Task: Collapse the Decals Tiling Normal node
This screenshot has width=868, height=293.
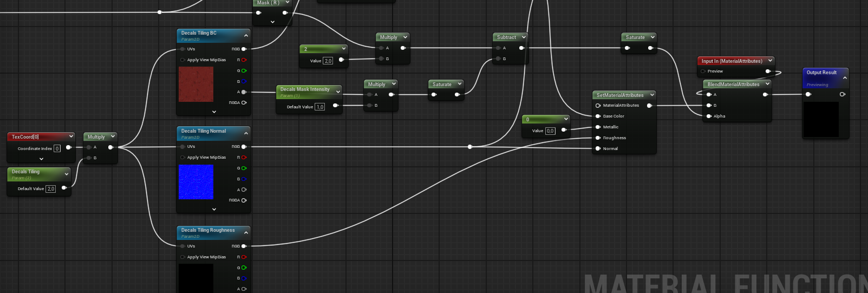Action: tap(246, 133)
